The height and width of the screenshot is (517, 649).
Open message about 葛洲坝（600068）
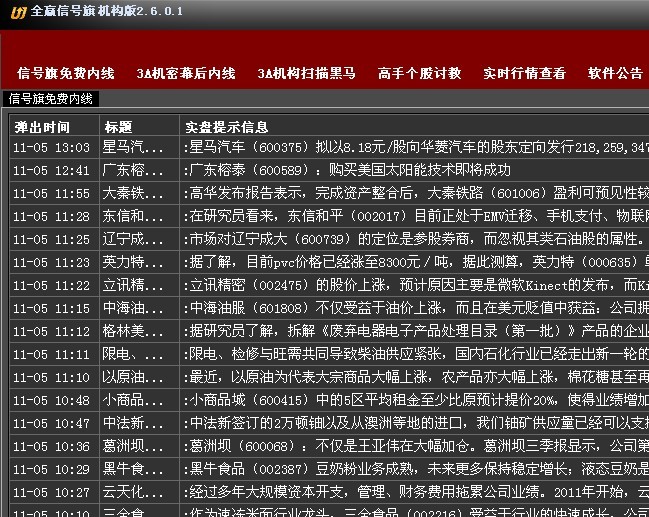(x=414, y=446)
